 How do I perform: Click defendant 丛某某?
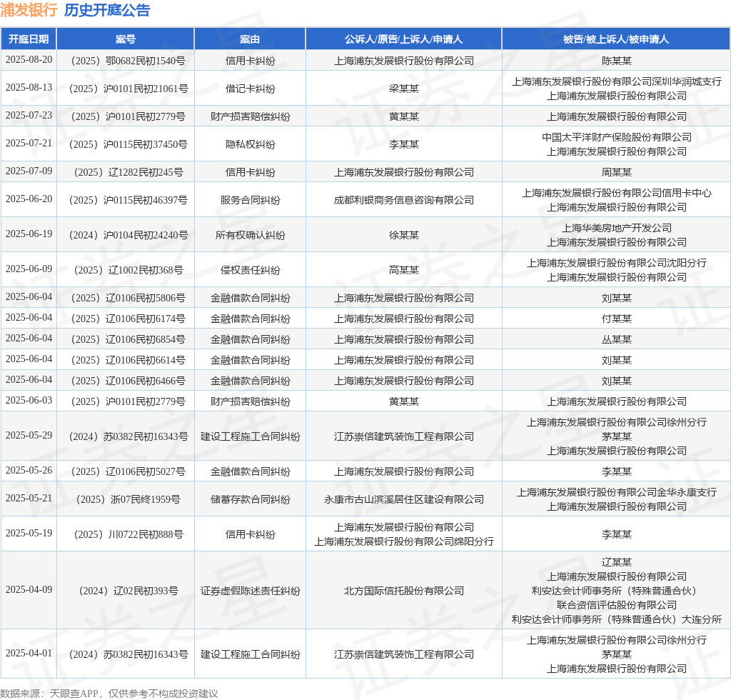tap(616, 339)
